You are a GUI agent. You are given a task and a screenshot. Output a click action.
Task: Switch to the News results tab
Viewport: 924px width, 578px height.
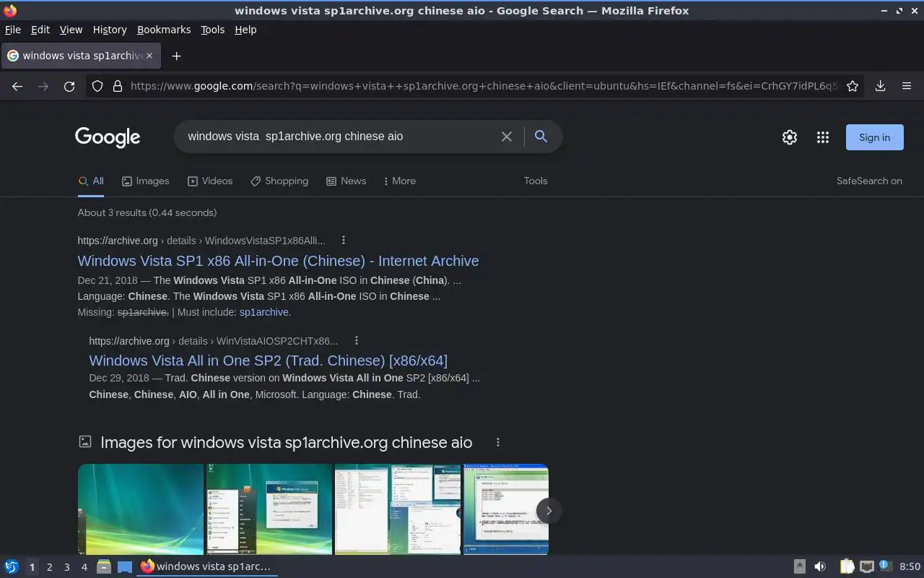pos(346,181)
